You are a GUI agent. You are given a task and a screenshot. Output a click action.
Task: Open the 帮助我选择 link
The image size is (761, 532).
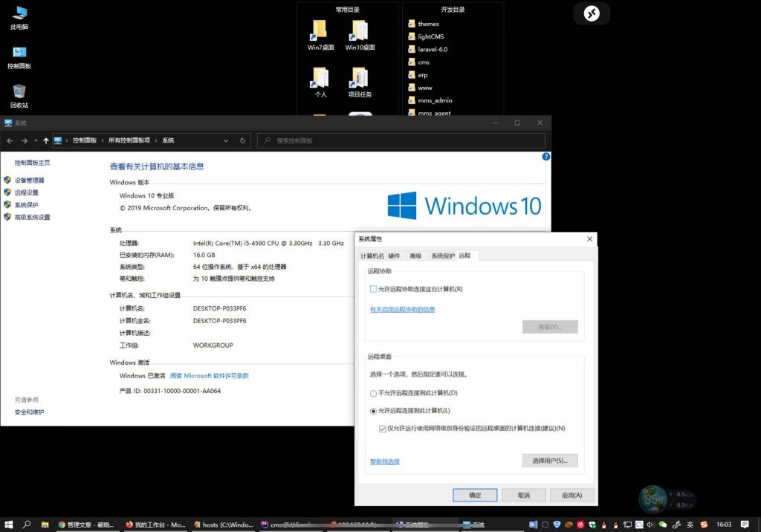click(x=385, y=461)
